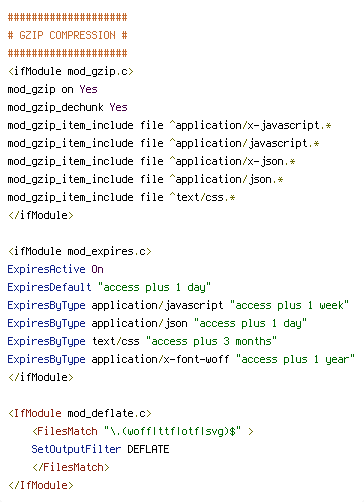364x502 pixels.
Task: Click the ^text/css.* pattern
Action: click(x=203, y=197)
